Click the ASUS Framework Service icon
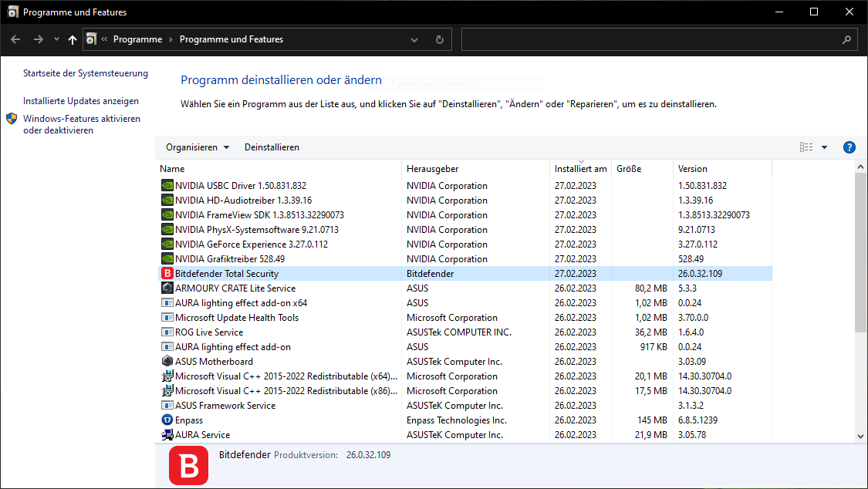Screen dimensions: 868x489 (x=167, y=406)
